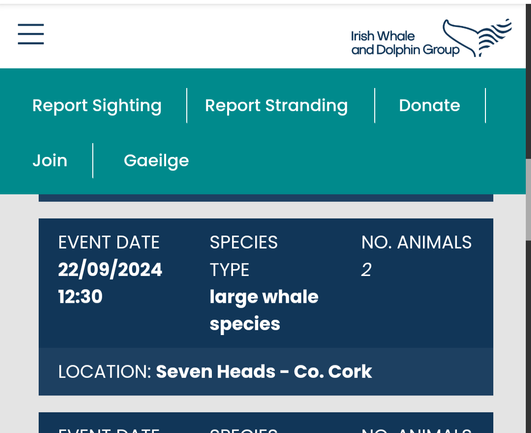Screen dimensions: 531x433
Task: Click the page vertical scrollbar thumb
Action: click(528, 200)
